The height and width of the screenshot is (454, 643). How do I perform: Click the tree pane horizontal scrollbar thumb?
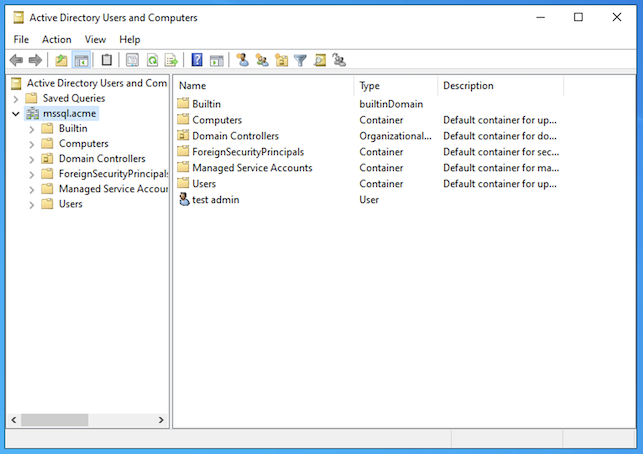(55, 420)
